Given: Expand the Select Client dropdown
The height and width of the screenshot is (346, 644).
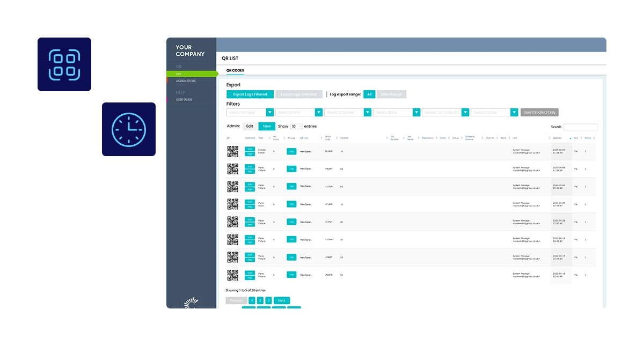Looking at the screenshot, I should click(x=299, y=113).
